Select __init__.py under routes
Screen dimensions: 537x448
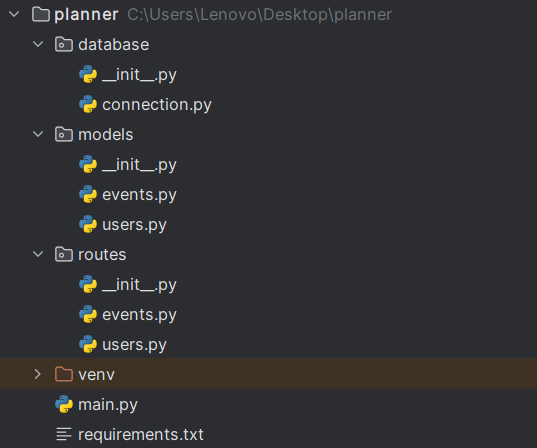tap(139, 285)
